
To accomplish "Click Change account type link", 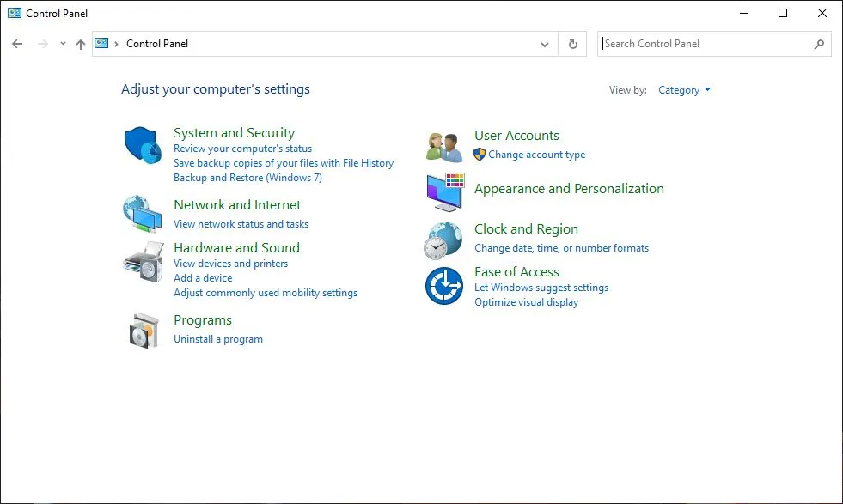I will coord(536,155).
